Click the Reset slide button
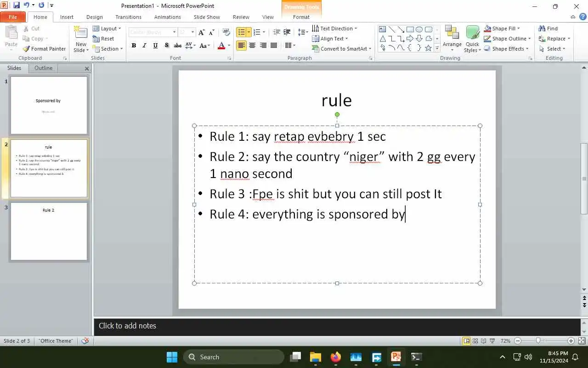Screen dimensions: 588x368 click(103, 39)
